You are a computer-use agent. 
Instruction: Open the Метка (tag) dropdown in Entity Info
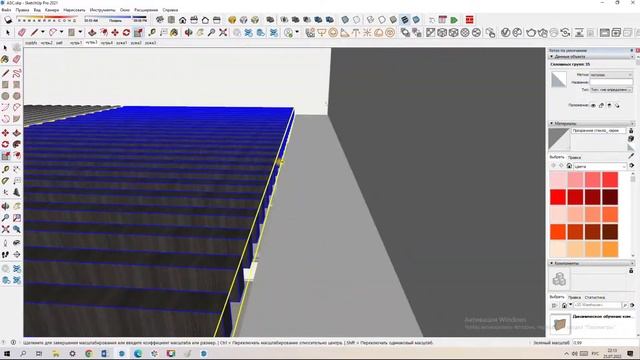click(x=611, y=75)
